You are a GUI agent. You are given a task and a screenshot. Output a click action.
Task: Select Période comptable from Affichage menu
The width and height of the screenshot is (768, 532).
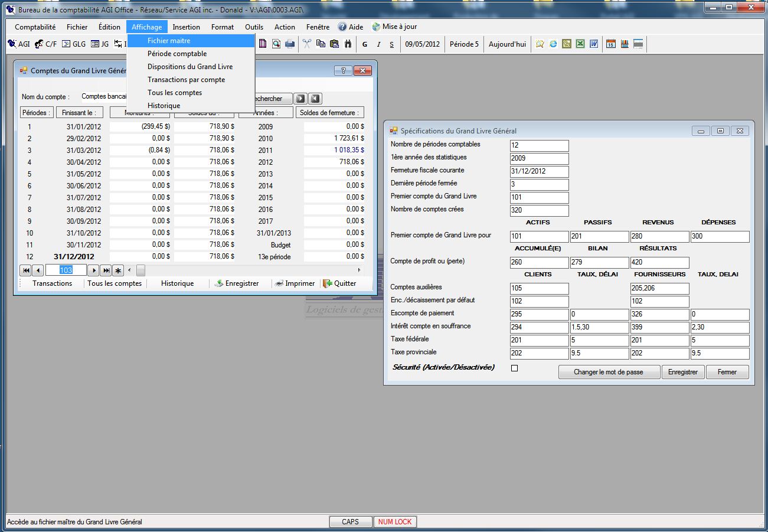(177, 54)
